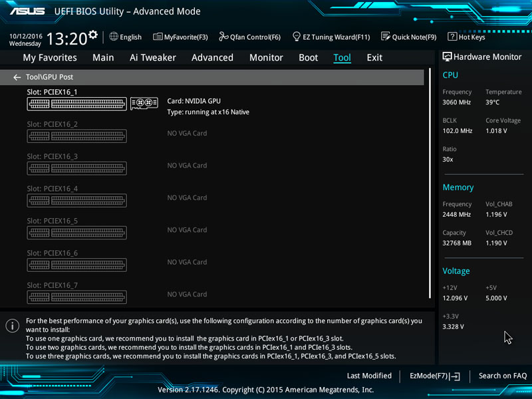Go to the Boot tab
This screenshot has width=532, height=399.
click(309, 58)
